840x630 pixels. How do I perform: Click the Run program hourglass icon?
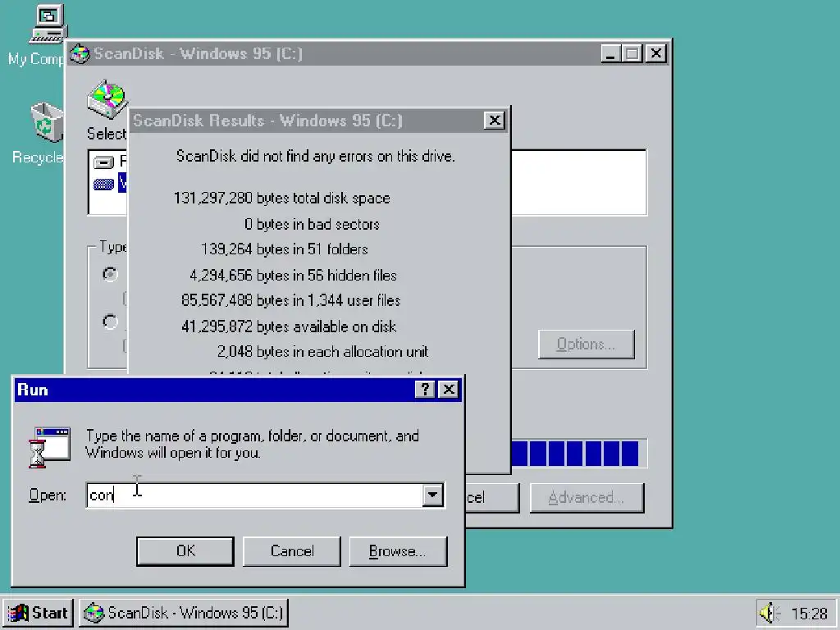(x=49, y=447)
